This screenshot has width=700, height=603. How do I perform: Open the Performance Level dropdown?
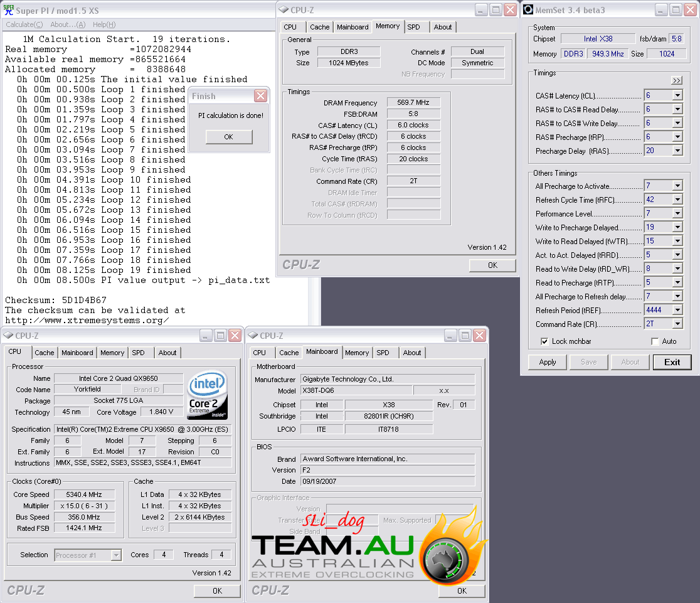click(x=677, y=213)
